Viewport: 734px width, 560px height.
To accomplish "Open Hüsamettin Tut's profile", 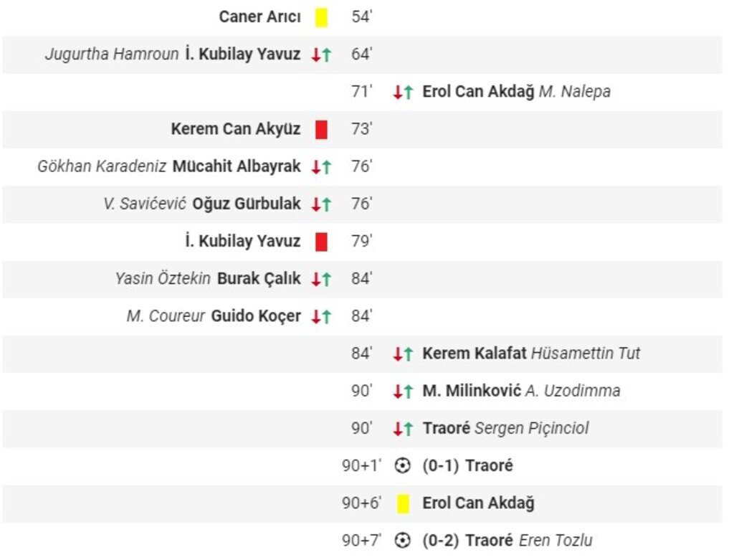I will click(x=586, y=353).
